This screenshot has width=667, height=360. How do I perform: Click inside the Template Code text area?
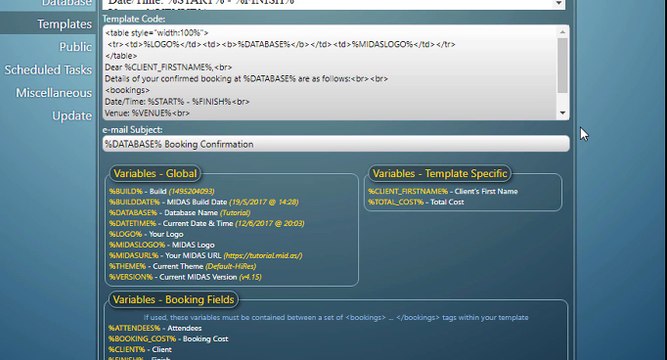coord(330,72)
